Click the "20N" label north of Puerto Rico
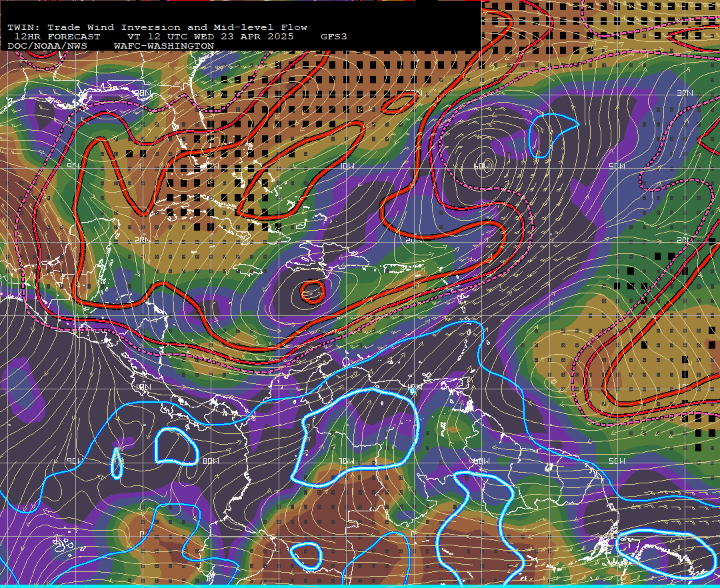The height and width of the screenshot is (588, 720). point(414,240)
